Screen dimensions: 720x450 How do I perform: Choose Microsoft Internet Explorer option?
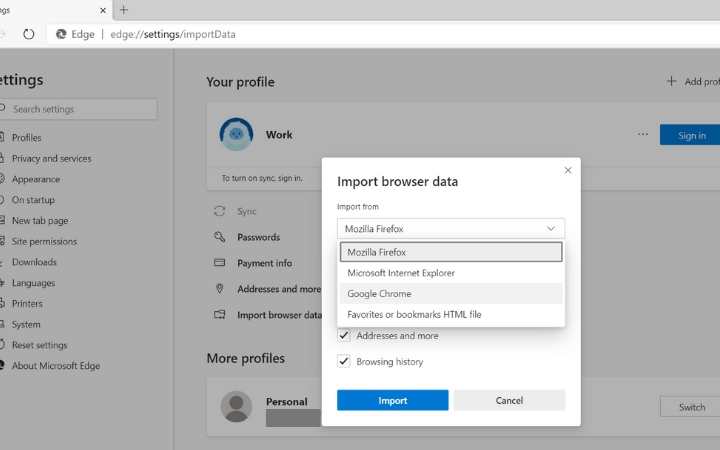click(x=451, y=273)
